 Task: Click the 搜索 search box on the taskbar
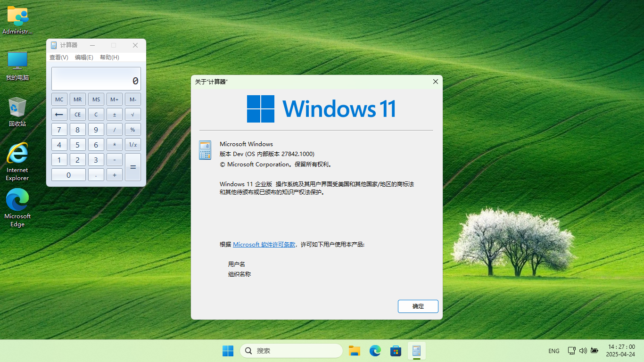[291, 351]
